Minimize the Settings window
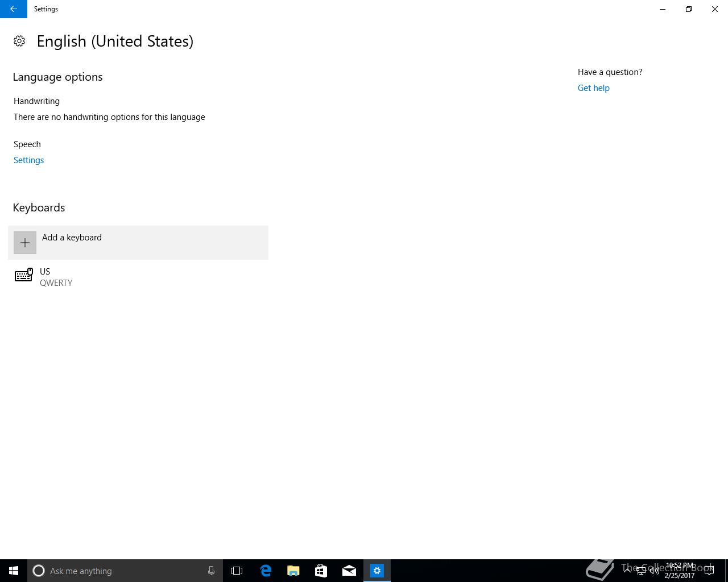This screenshot has width=728, height=582. coord(663,9)
